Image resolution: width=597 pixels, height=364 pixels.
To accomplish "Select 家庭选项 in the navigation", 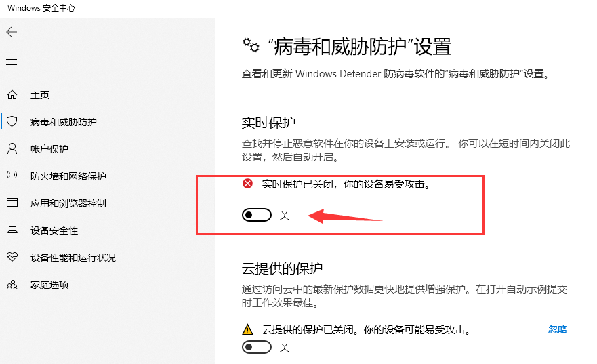I will [x=49, y=285].
